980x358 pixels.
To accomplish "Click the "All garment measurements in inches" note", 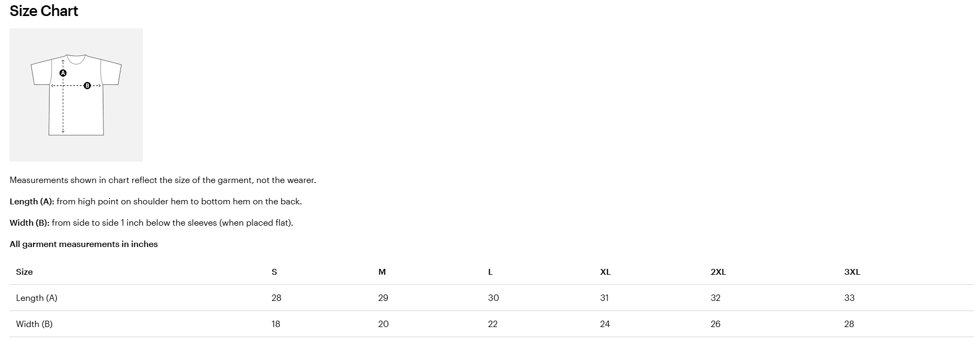I will click(x=84, y=244).
